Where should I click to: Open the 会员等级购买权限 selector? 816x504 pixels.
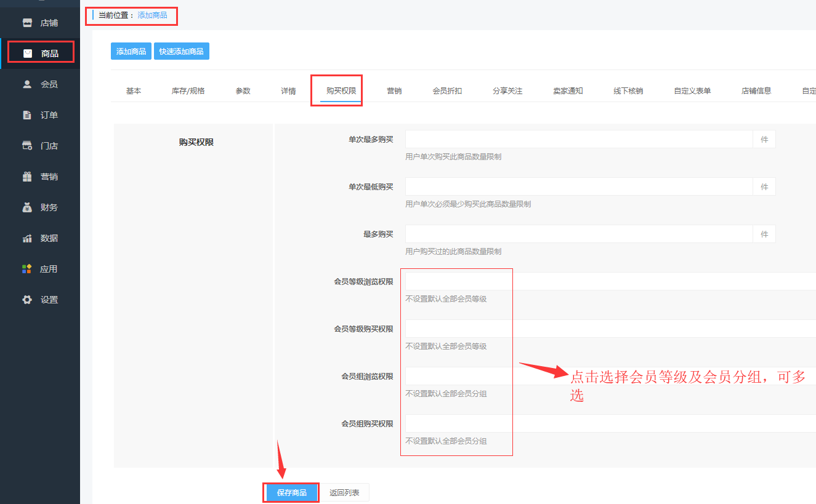[610, 329]
